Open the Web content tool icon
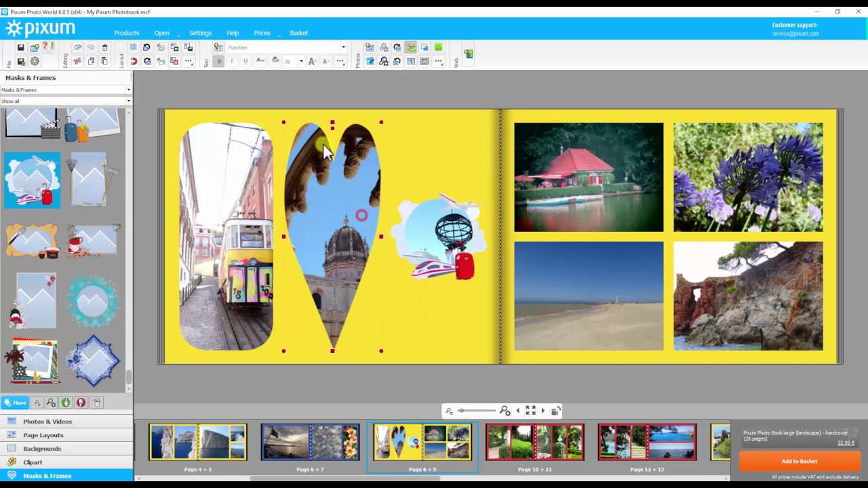The image size is (868, 488). [468, 54]
